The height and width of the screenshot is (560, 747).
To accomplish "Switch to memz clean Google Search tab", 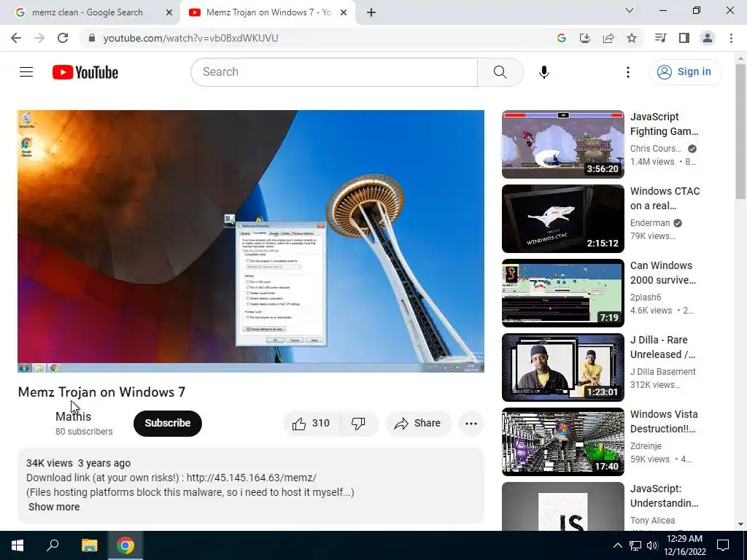I will pyautogui.click(x=88, y=12).
